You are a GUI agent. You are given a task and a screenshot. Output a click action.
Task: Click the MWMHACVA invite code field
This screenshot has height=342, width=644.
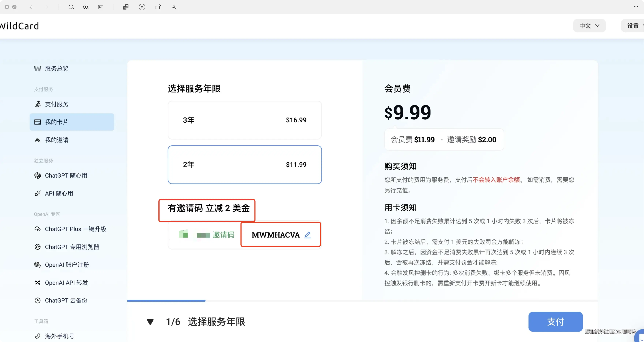coord(276,235)
